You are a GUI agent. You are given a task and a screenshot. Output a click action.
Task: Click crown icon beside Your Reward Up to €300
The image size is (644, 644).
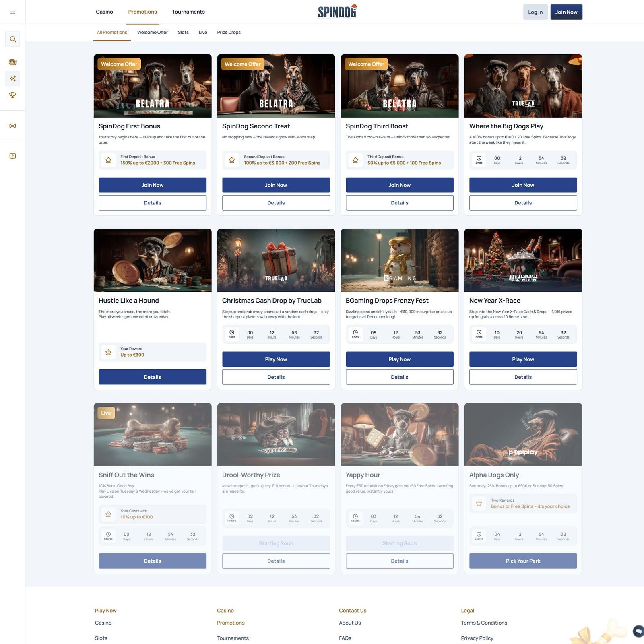tap(108, 352)
